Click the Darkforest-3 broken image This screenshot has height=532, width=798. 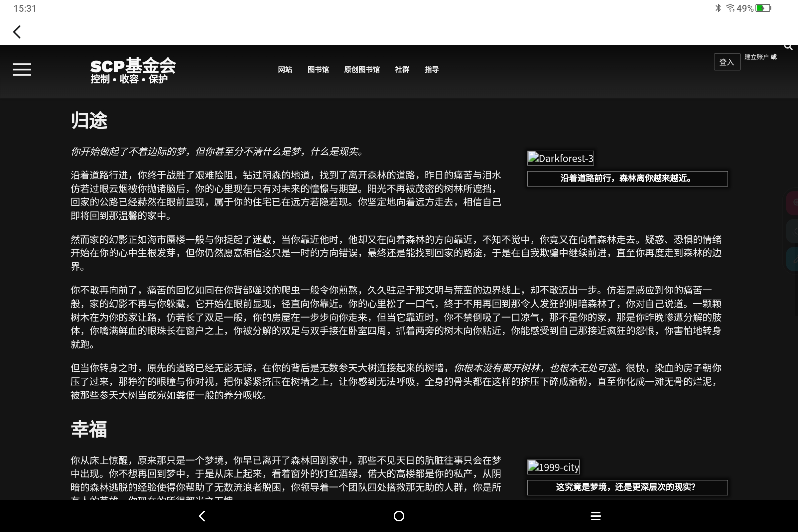point(561,158)
